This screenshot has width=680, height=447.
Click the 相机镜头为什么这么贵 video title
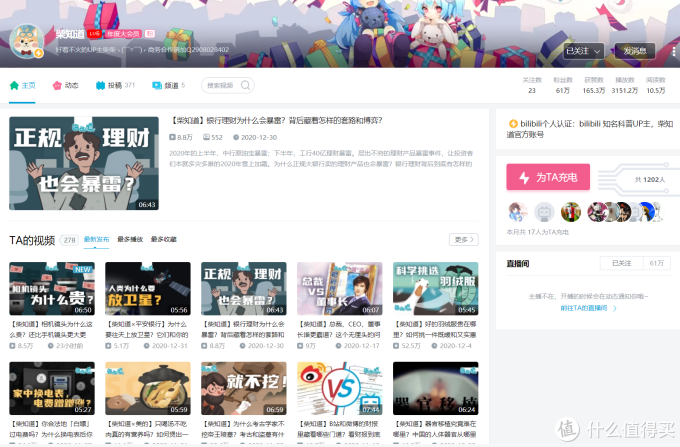[52, 330]
